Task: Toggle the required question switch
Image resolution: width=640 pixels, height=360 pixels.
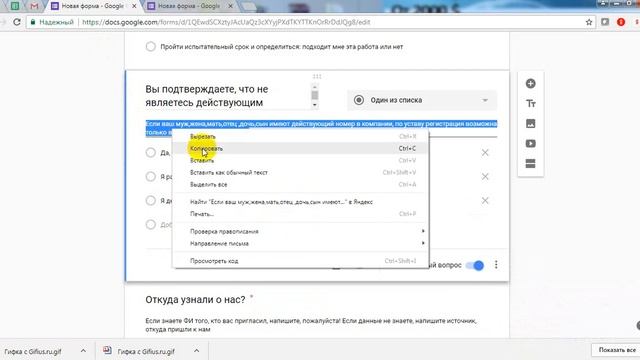Action: [475, 265]
